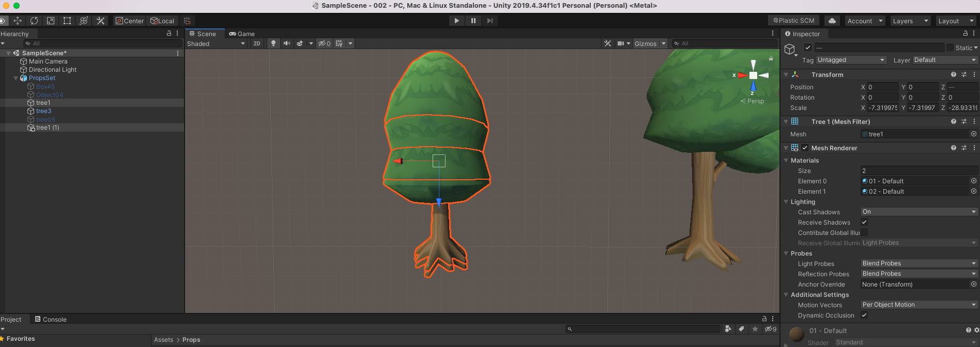980x347 pixels.
Task: Open the cloud services icon
Action: [832, 21]
